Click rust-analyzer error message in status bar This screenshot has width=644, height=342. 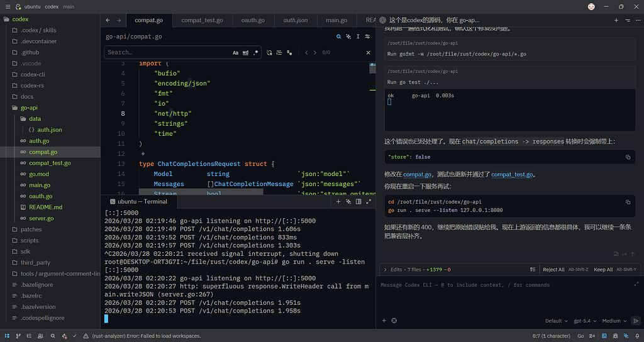coord(142,336)
